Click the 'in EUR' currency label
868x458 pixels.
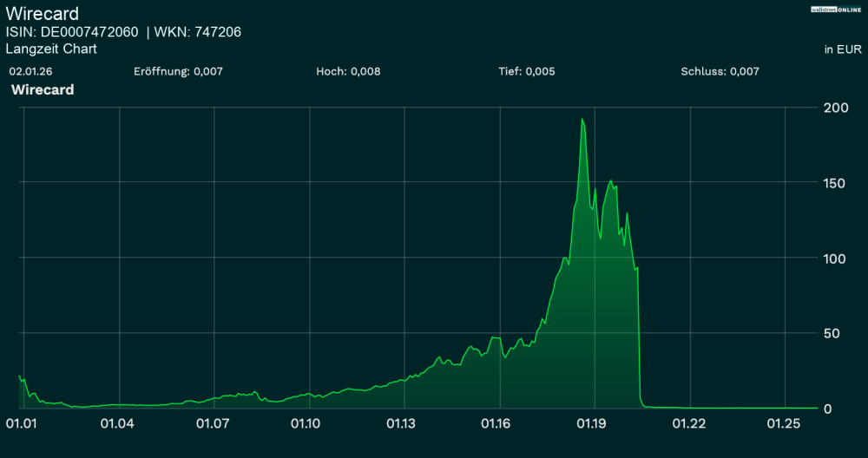pyautogui.click(x=843, y=49)
